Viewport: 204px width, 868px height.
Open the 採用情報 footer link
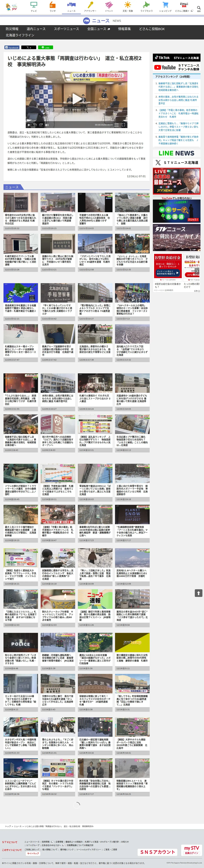click(46, 841)
